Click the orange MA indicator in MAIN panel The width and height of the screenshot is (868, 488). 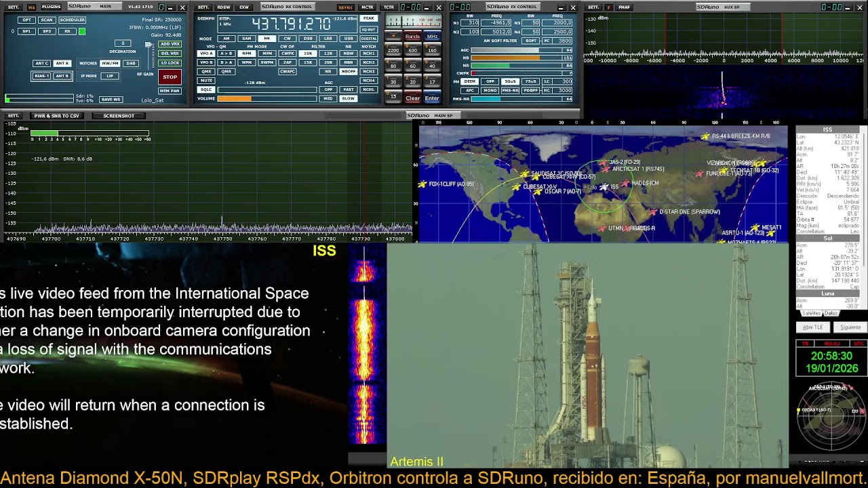(31, 7)
